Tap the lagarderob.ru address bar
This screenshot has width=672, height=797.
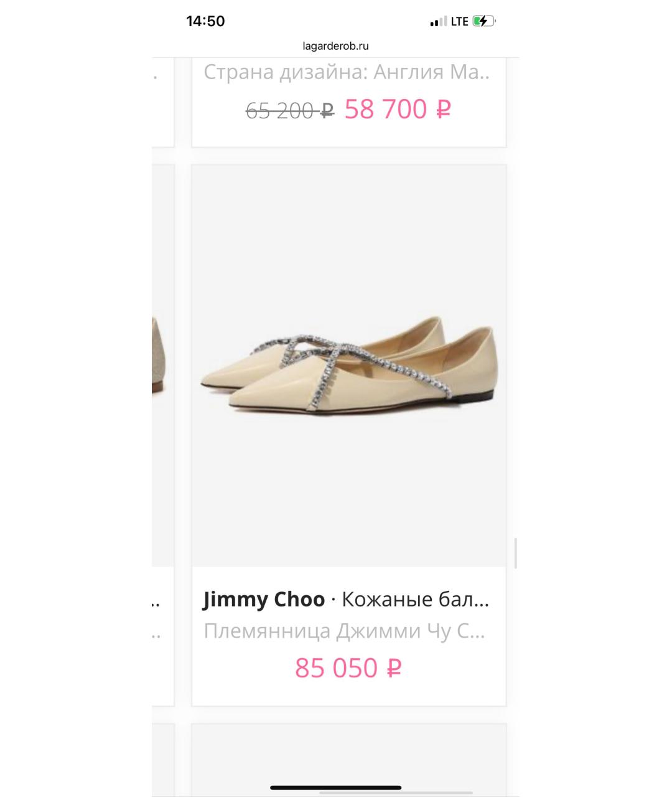pos(335,45)
